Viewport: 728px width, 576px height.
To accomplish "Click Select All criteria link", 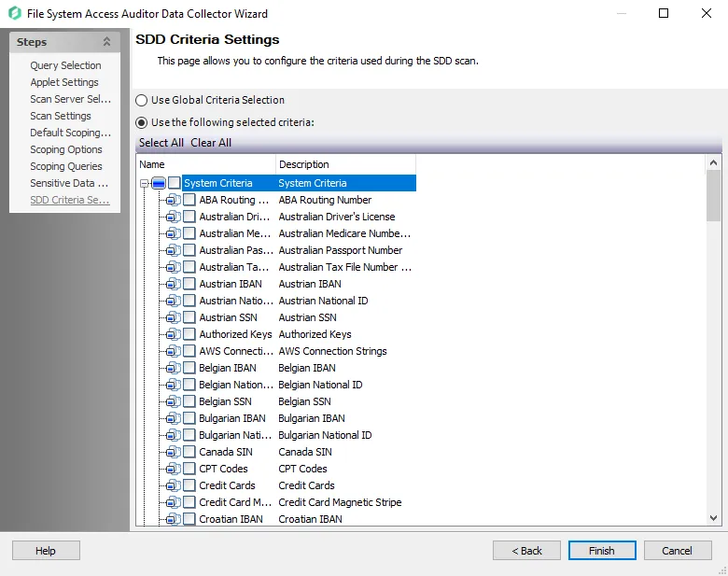I will point(161,143).
